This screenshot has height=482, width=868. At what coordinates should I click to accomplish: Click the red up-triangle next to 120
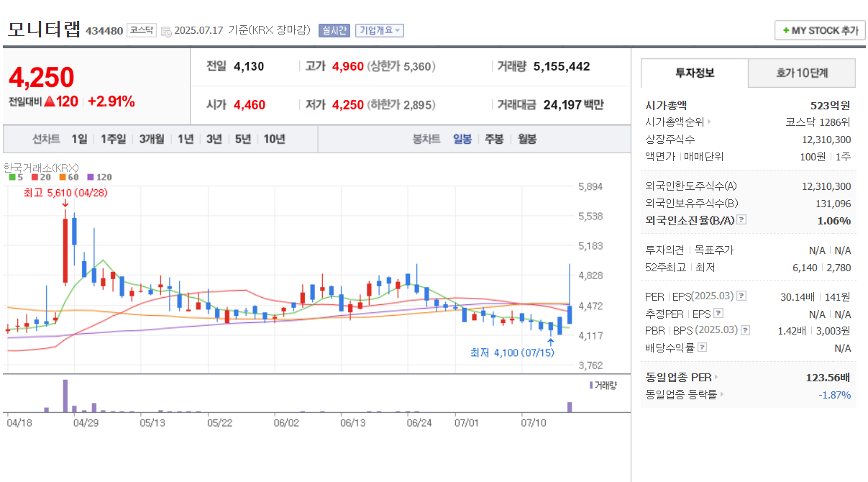(x=50, y=101)
